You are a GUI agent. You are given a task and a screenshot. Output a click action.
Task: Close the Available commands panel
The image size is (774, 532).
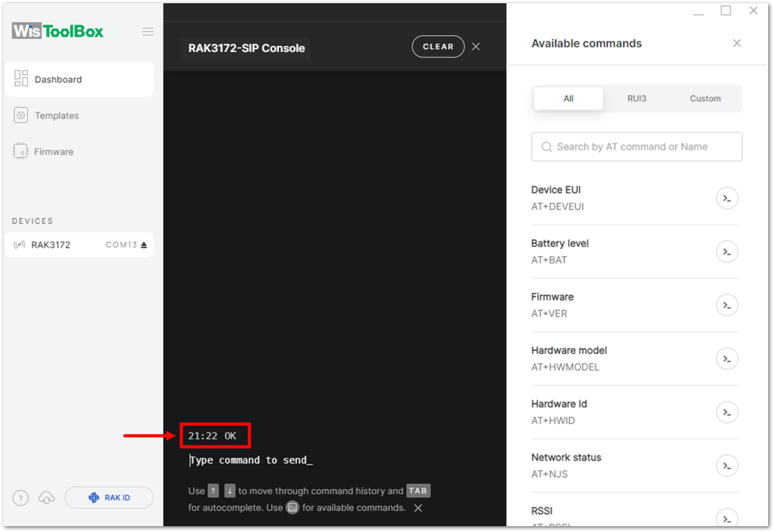click(736, 43)
